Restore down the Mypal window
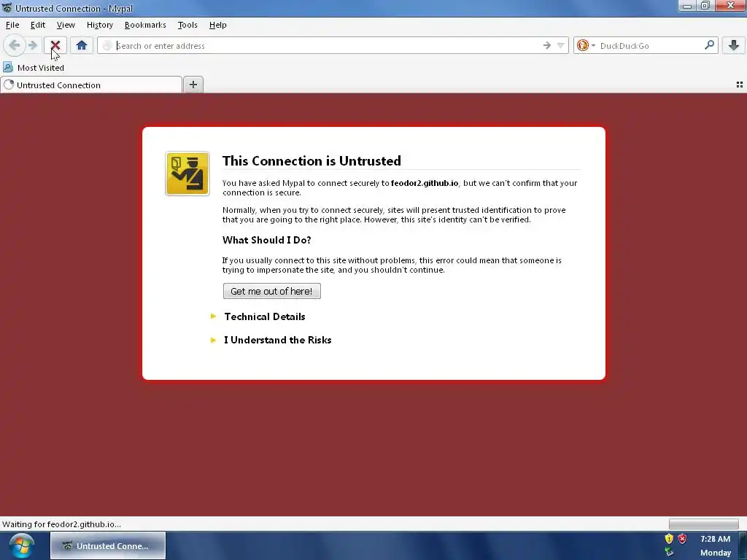Image resolution: width=747 pixels, height=560 pixels. tap(705, 6)
